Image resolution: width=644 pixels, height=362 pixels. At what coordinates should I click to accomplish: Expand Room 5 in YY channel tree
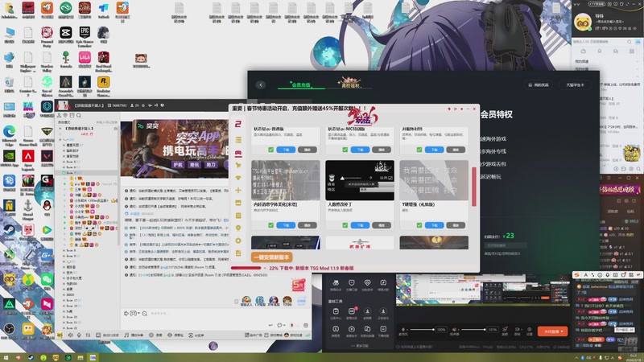click(x=64, y=162)
